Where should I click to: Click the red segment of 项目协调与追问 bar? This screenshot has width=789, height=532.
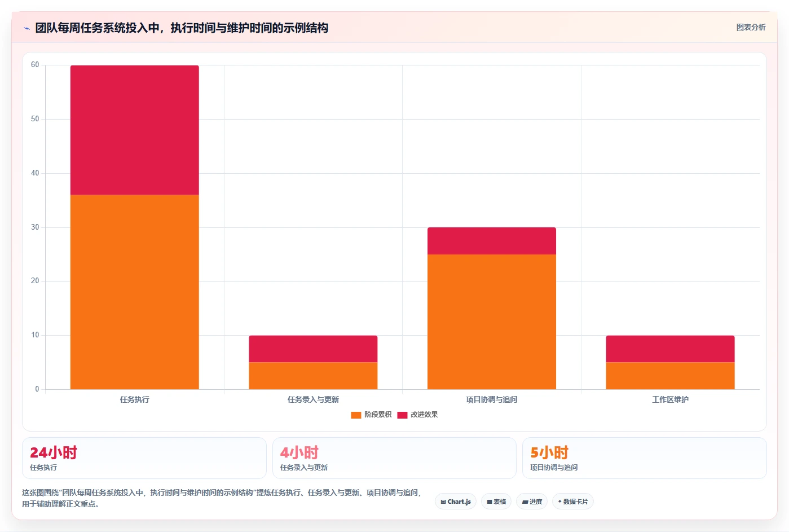(492, 241)
